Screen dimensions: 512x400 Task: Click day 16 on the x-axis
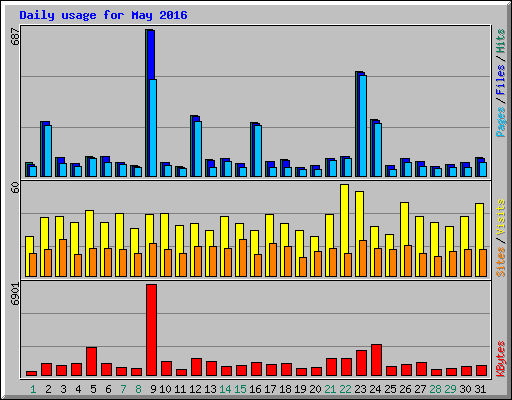coord(255,389)
